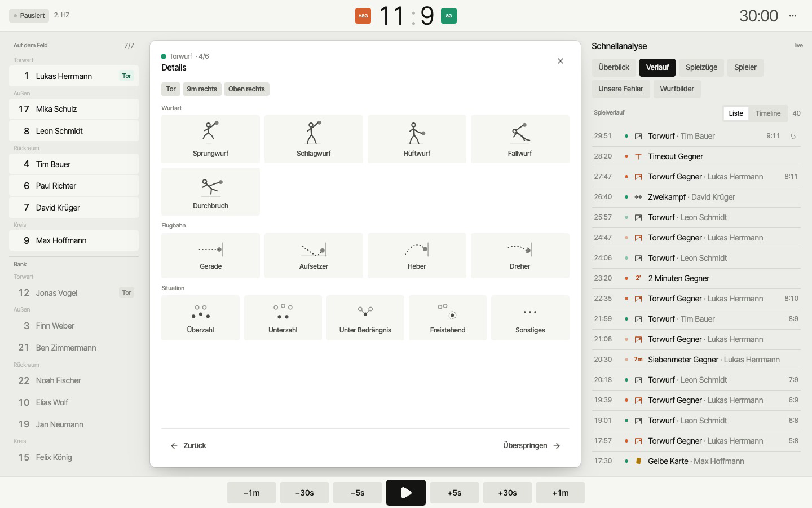Image resolution: width=812 pixels, height=508 pixels.
Task: Open the Wurfbilder tab
Action: coord(677,89)
